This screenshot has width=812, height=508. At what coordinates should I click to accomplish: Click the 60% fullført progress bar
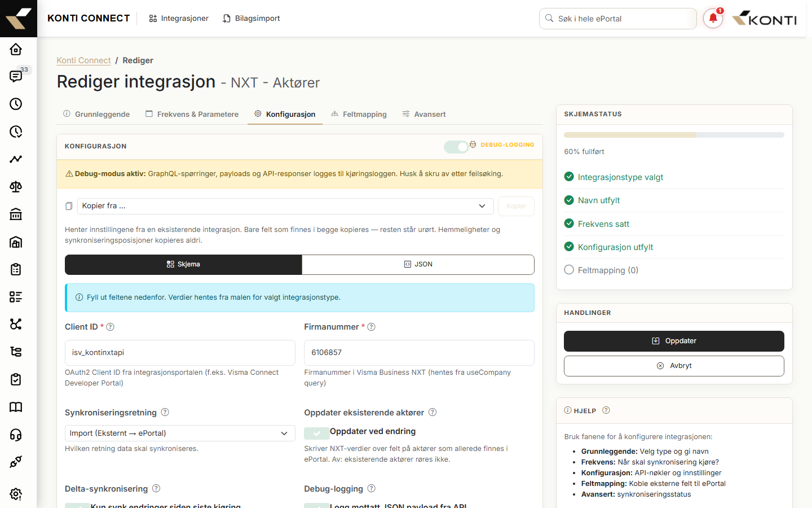point(674,135)
